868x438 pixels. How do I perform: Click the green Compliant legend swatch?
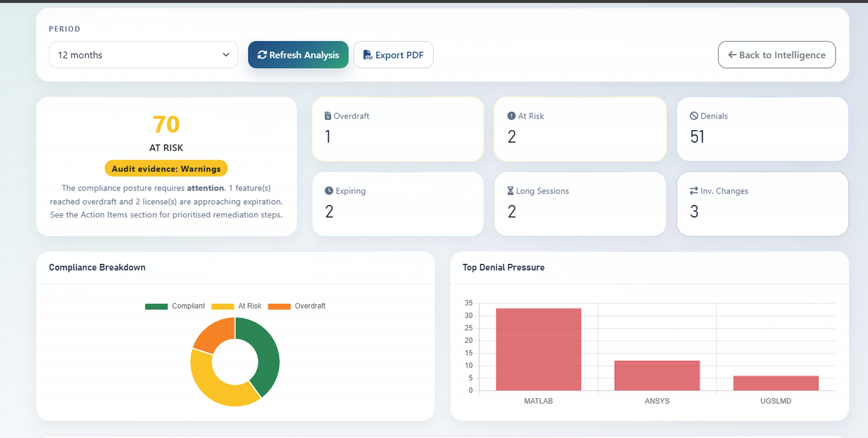(x=156, y=306)
